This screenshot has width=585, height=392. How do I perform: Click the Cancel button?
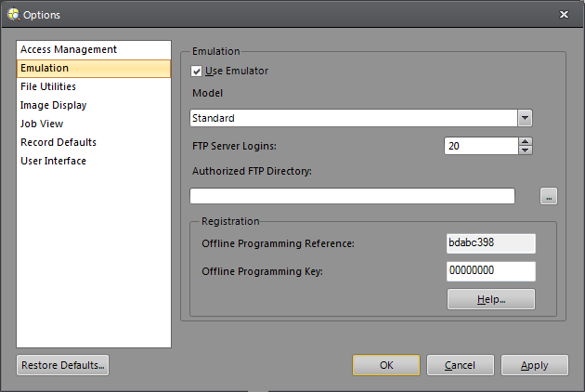click(461, 365)
